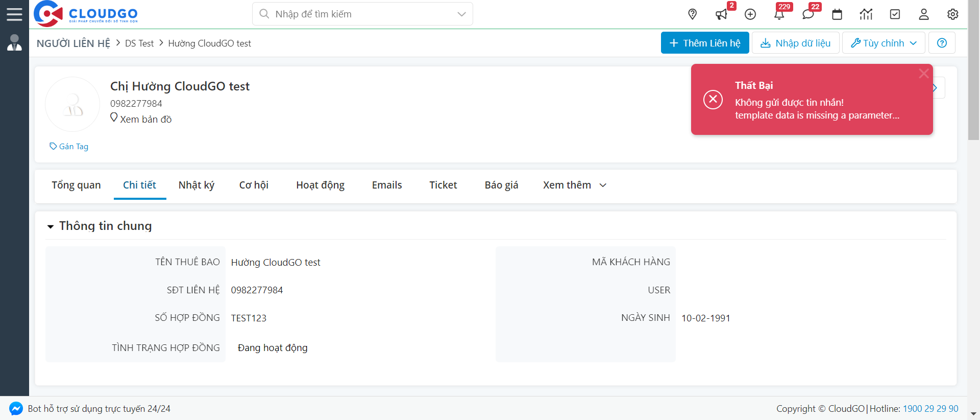This screenshot has height=420, width=980.
Task: Open the hamburger main menu
Action: point(14,14)
